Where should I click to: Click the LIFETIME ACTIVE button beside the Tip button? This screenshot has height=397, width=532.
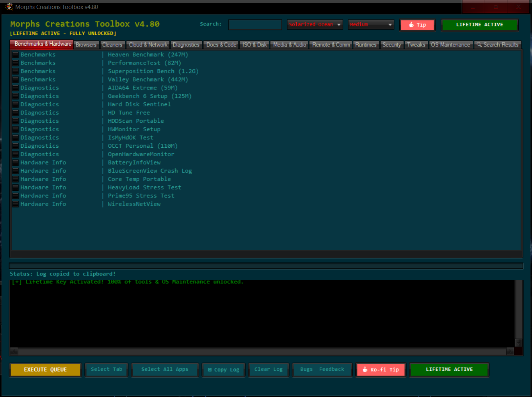click(480, 25)
